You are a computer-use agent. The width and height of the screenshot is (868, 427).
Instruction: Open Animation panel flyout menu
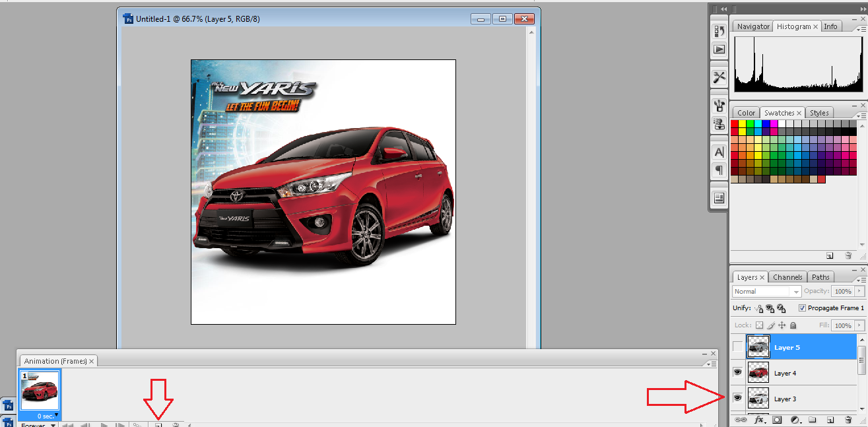pyautogui.click(x=710, y=363)
